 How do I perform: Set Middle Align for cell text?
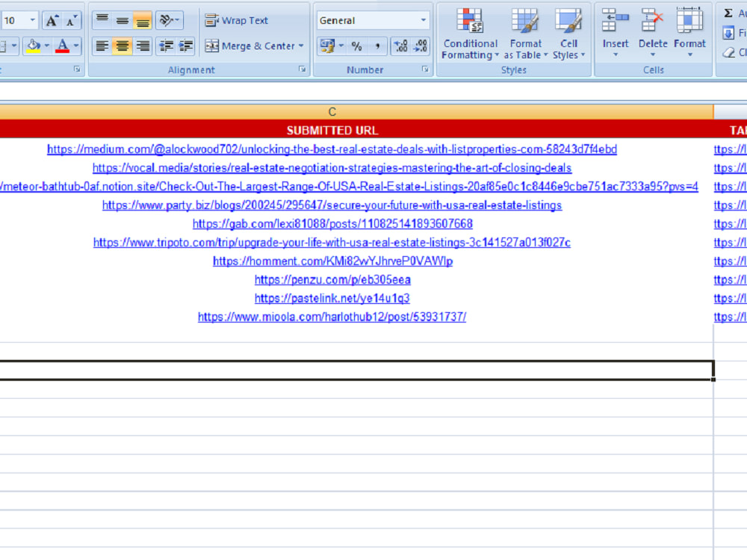coord(122,20)
